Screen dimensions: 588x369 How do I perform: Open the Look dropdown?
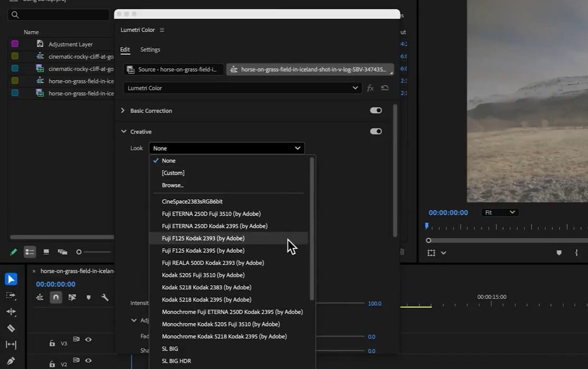pos(227,148)
